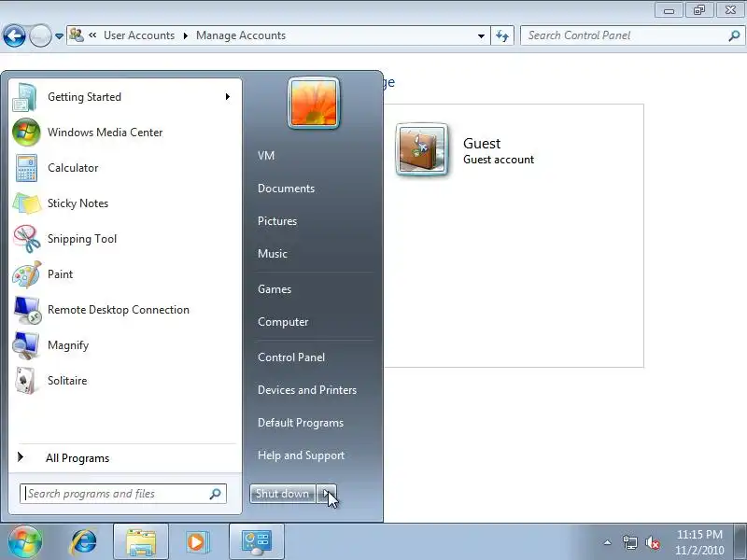Open the Music library
The image size is (747, 560).
tap(273, 254)
